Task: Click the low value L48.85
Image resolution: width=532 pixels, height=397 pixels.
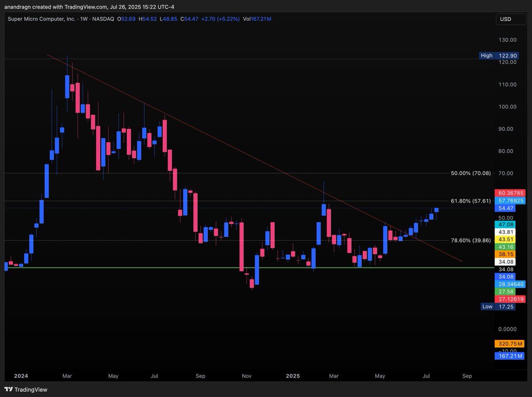Action: 168,19
